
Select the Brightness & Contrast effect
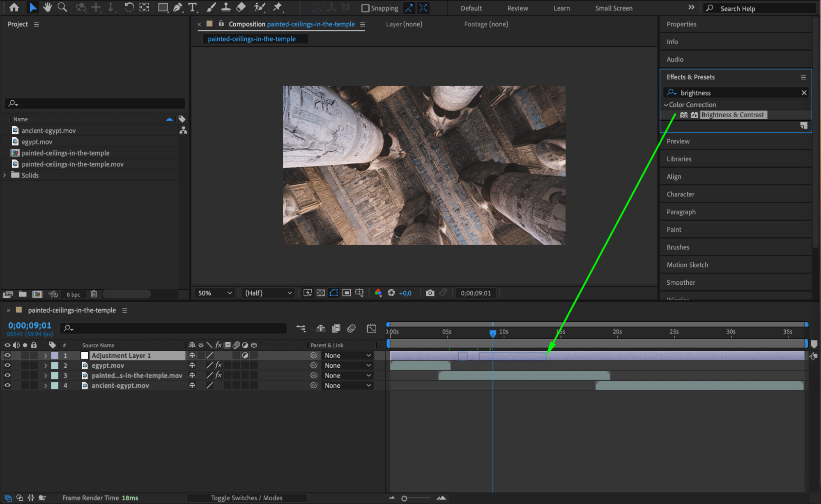point(732,115)
